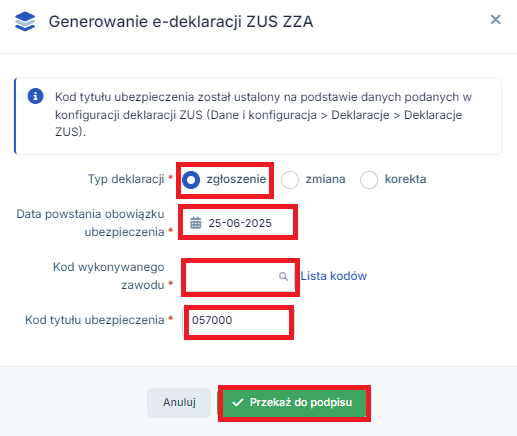Click the Anuluj button
The height and width of the screenshot is (436, 517).
(179, 402)
